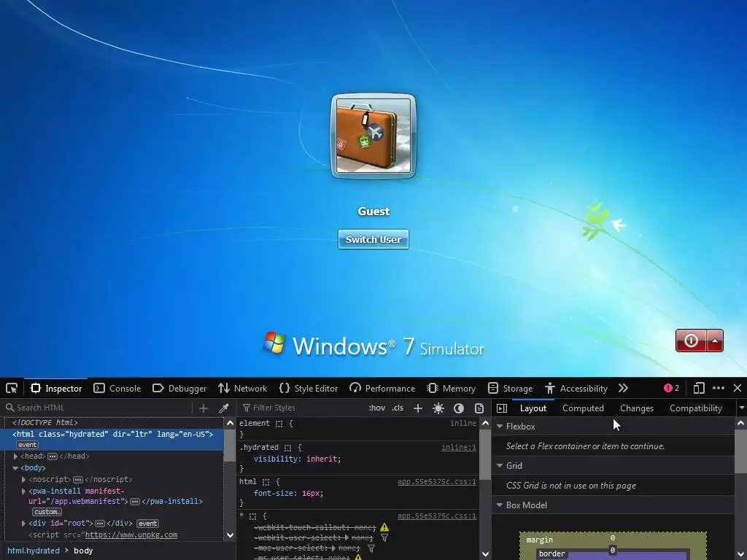Click the event badge on div root
This screenshot has height=560, width=747.
point(147,524)
